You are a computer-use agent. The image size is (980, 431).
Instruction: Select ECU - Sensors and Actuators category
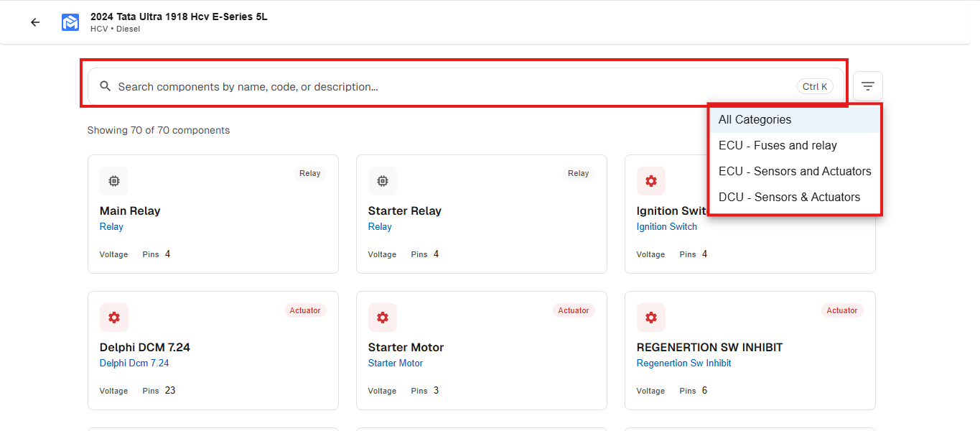(x=795, y=171)
